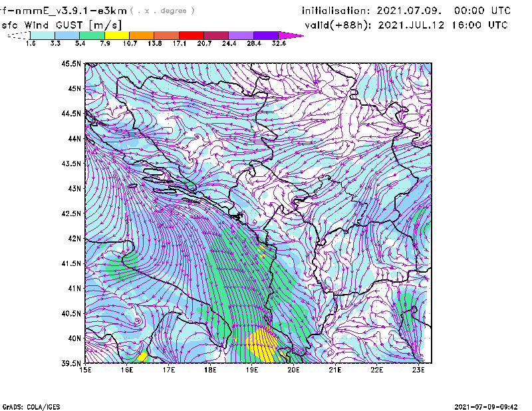Click the 40.5N latitude label

(71, 313)
